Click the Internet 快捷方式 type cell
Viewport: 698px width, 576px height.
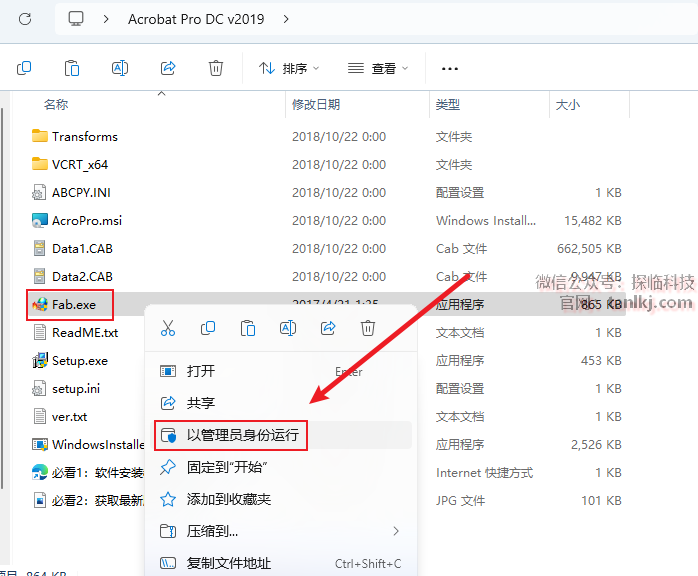tap(484, 472)
